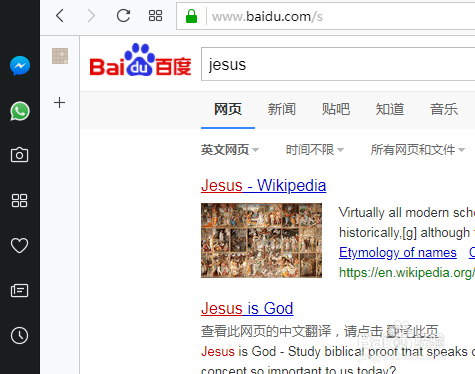This screenshot has height=374, width=475.
Task: Select the open tab thumbnail in the tab strip
Action: 60,56
